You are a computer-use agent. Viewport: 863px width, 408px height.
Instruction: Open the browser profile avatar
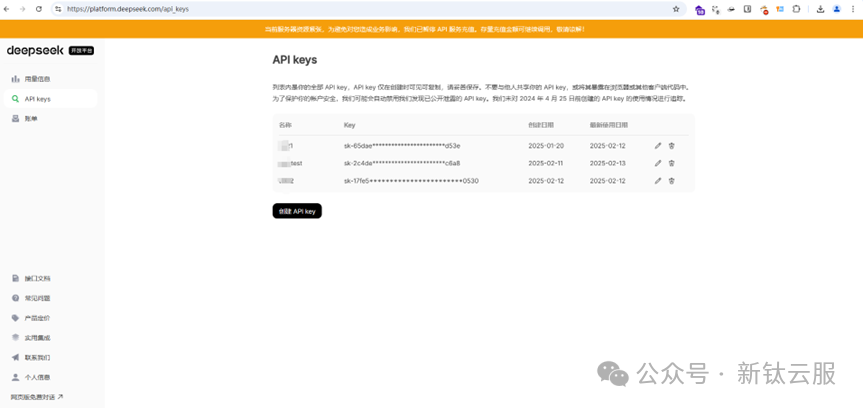(x=837, y=9)
